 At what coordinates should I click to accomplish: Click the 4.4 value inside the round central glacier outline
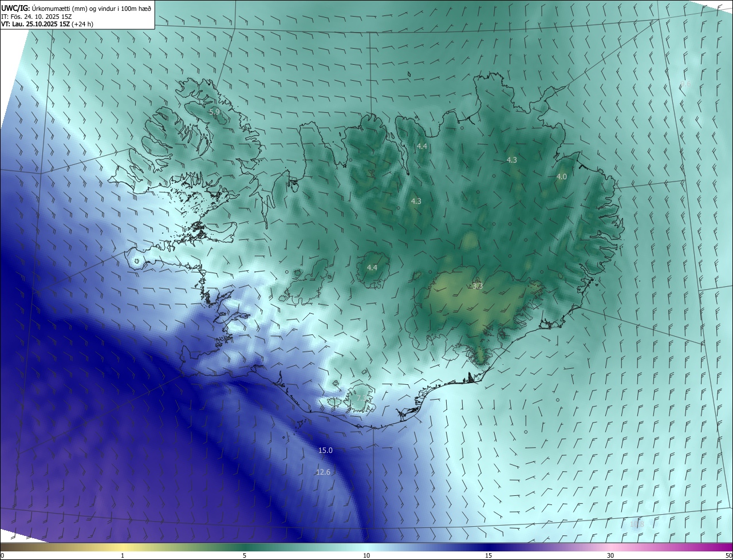[x=372, y=267]
